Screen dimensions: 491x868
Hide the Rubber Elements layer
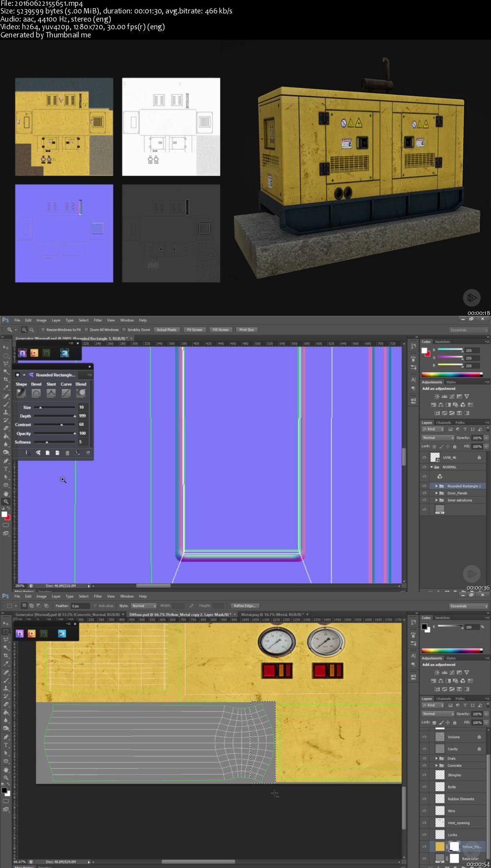tap(424, 799)
